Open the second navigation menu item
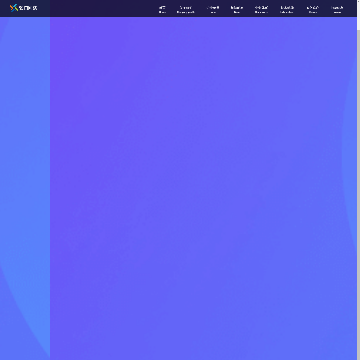Image resolution: width=360 pixels, height=360 pixels. tap(186, 10)
